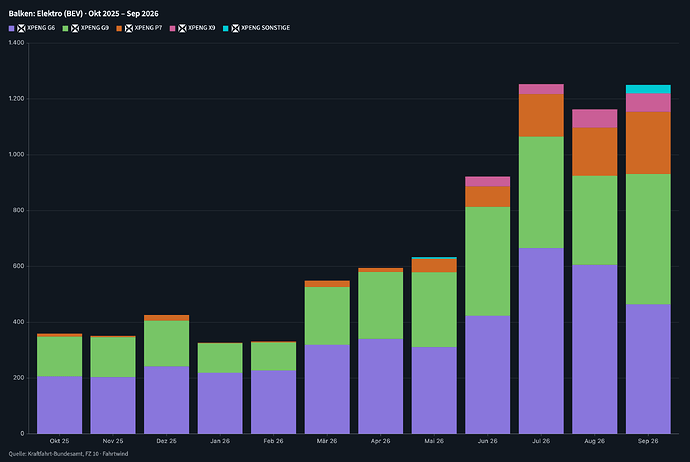Viewport: 690px width, 462px height.
Task: Click the Nov 25 axis label
Action: click(x=113, y=441)
